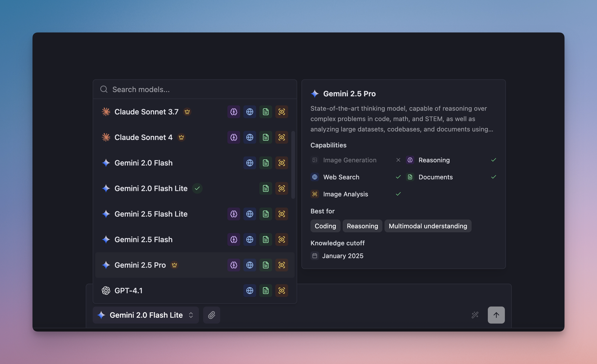597x364 pixels.
Task: Click the web search globe on Gemini 2.5 Flash
Action: (250, 239)
